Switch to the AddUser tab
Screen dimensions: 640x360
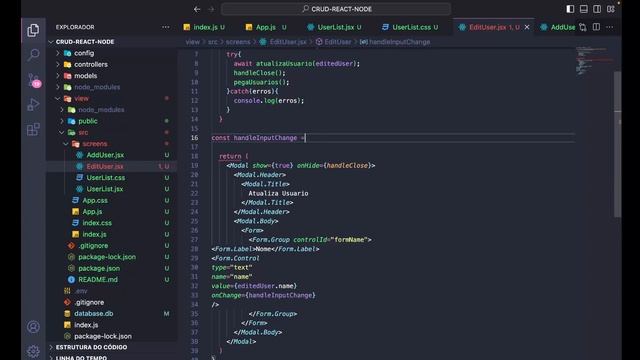(x=558, y=27)
